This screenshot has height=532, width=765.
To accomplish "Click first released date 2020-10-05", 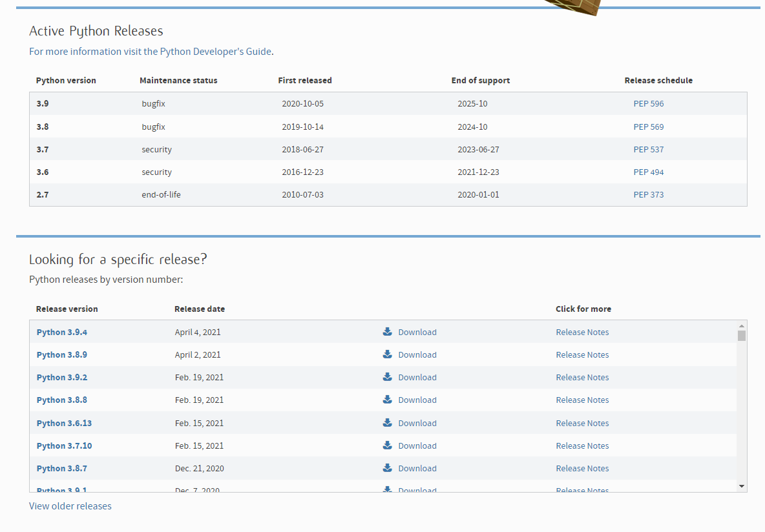I will pyautogui.click(x=302, y=103).
